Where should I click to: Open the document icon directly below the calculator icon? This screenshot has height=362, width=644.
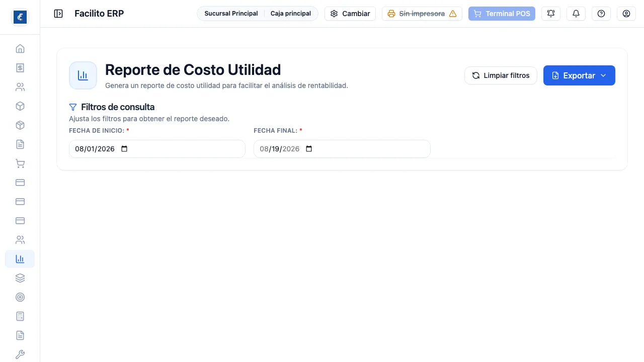[20, 335]
